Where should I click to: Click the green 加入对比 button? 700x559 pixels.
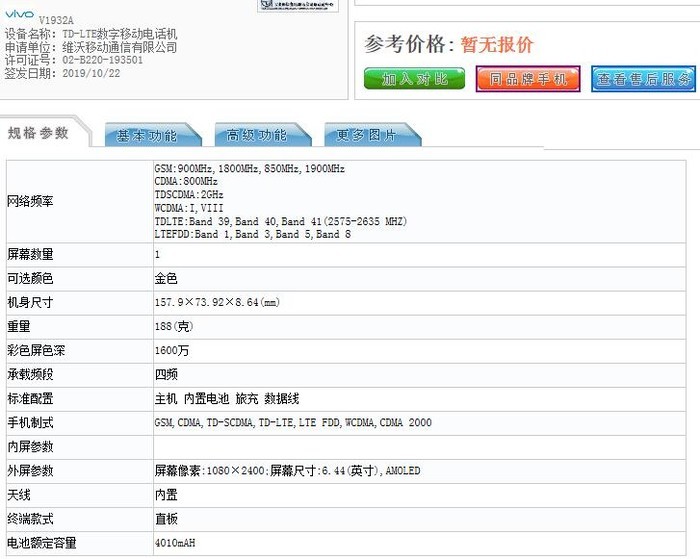414,79
